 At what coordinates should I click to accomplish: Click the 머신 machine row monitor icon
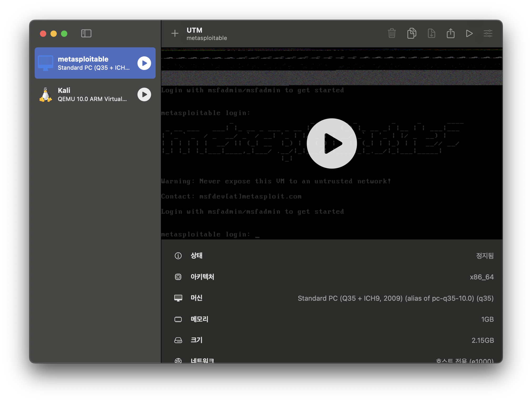pyautogui.click(x=178, y=298)
